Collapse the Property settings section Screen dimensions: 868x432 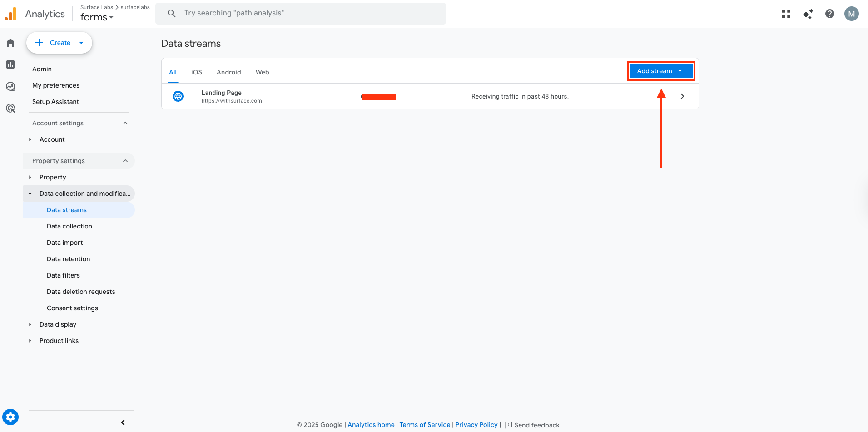coord(125,160)
